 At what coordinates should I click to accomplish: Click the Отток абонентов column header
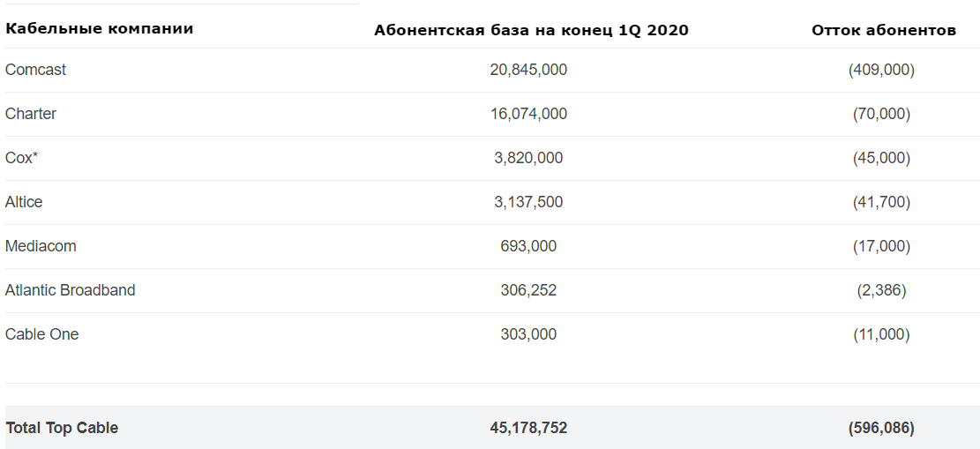(x=883, y=30)
